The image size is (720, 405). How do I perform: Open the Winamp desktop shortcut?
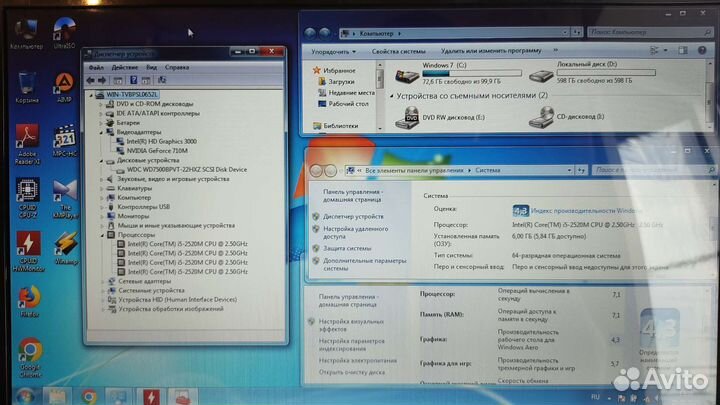coord(66,248)
